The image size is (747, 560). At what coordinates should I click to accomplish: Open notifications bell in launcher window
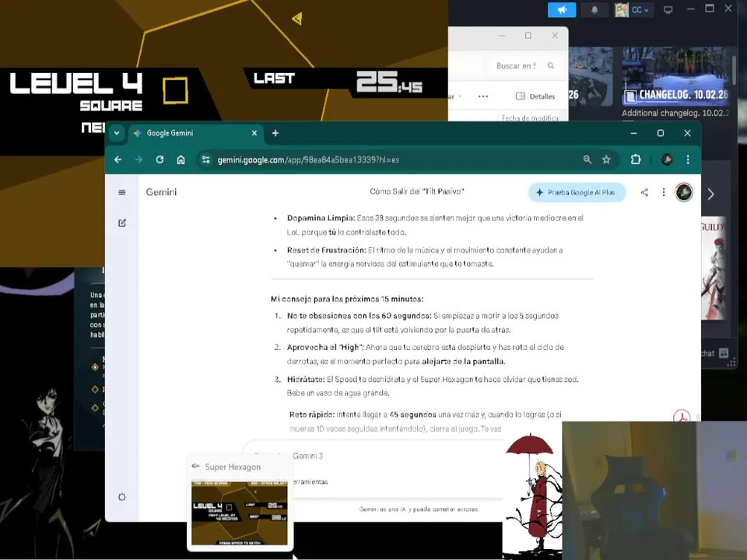click(594, 9)
